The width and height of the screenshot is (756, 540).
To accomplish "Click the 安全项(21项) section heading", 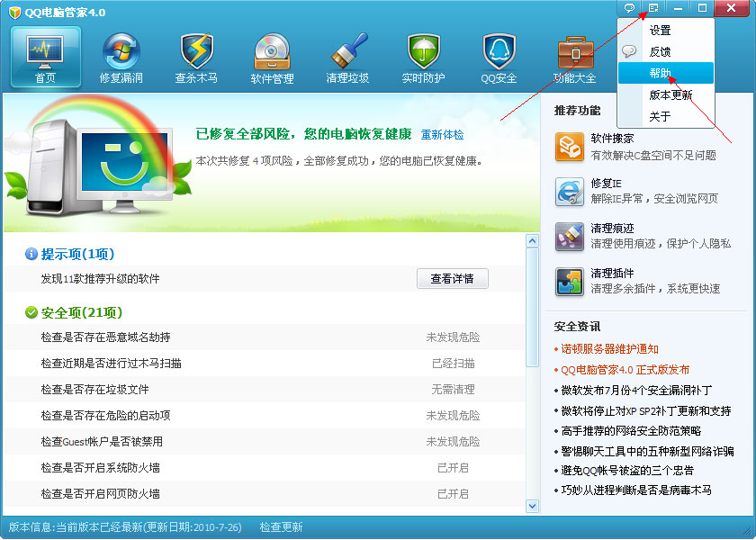I will (82, 313).
